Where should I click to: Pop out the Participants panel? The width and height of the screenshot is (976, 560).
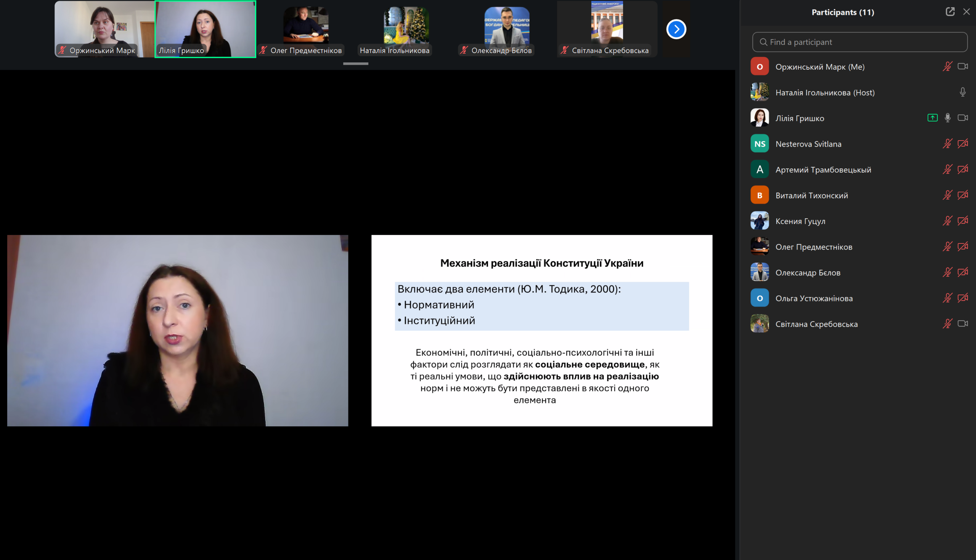pos(950,11)
